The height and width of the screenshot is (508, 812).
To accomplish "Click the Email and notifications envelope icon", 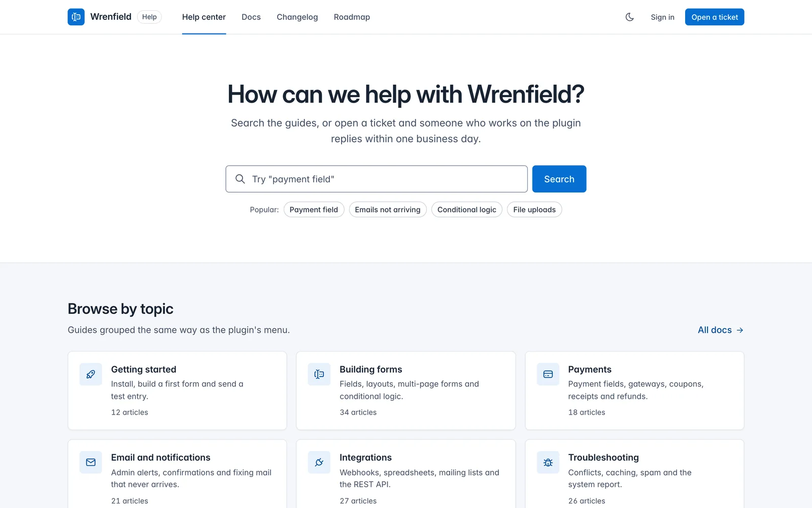I will pos(91,462).
